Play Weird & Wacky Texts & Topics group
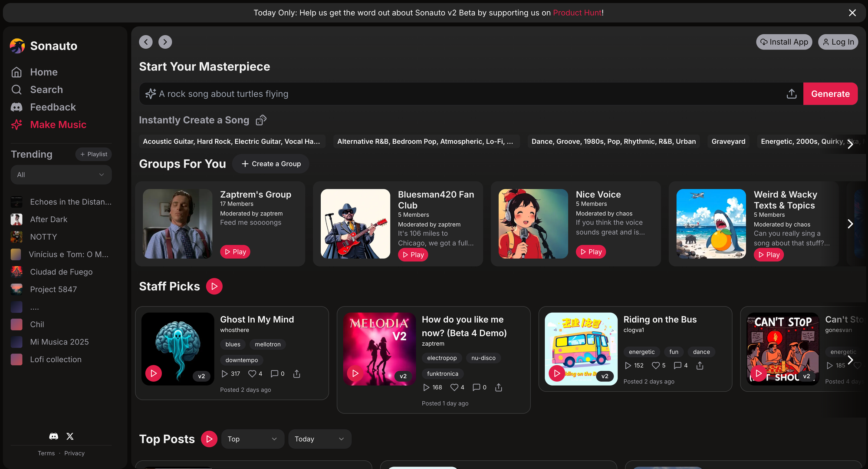 pos(769,255)
